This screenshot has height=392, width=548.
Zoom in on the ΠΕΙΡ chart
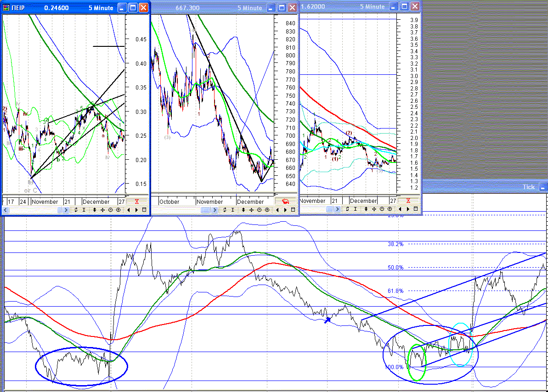point(118,210)
